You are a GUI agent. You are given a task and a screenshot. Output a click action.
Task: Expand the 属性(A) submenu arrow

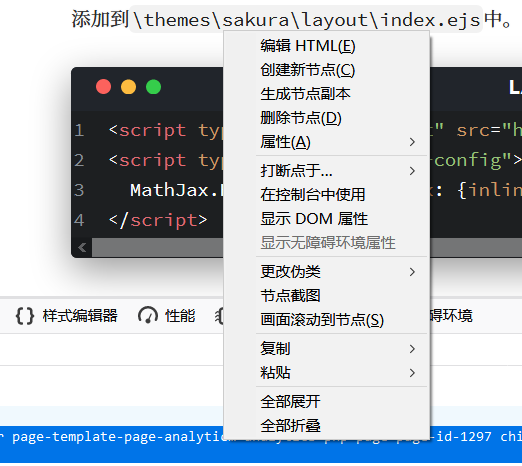click(412, 142)
